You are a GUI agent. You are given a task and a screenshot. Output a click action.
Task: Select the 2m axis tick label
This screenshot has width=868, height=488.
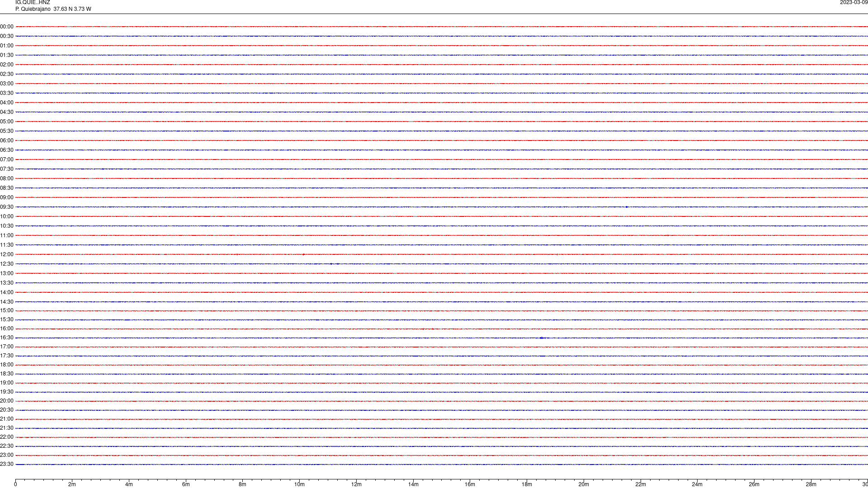click(x=72, y=484)
